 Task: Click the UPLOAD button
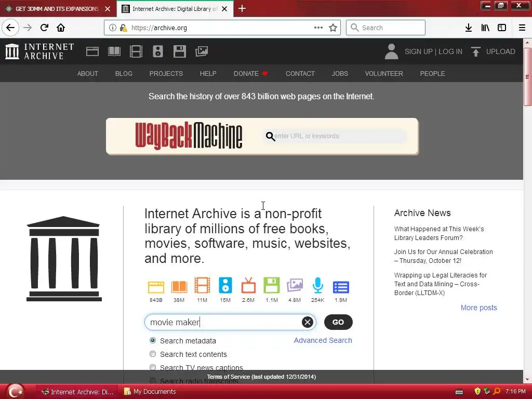494,51
